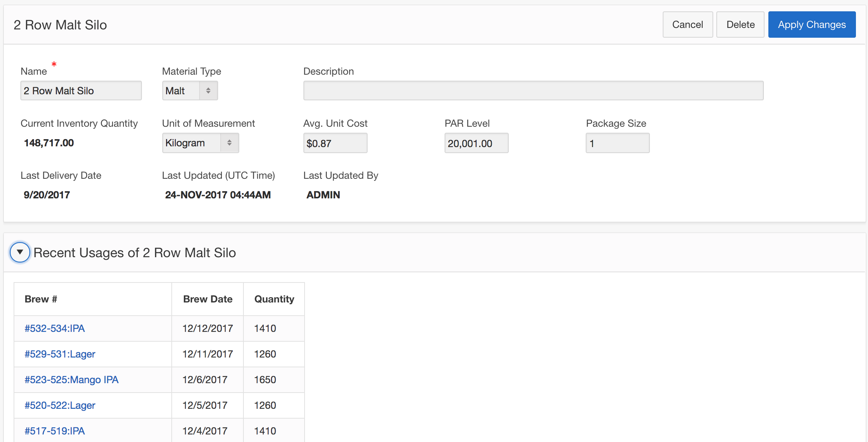
Task: Click into the Name text field
Action: 81,91
